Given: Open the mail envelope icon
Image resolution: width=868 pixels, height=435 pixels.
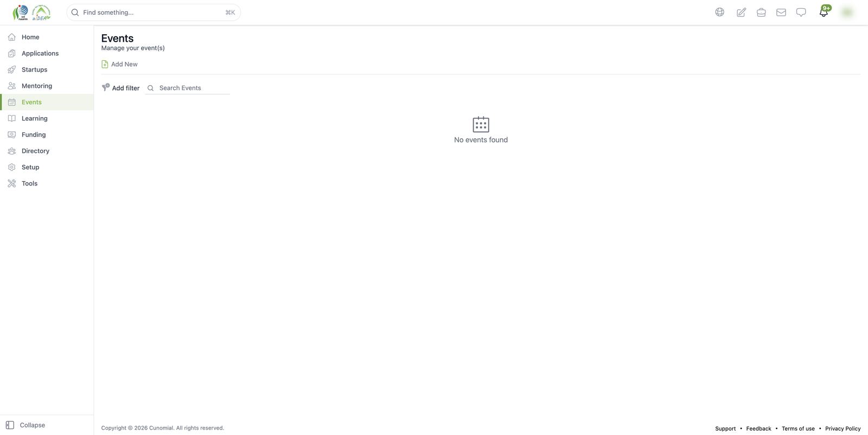Looking at the screenshot, I should (x=781, y=12).
